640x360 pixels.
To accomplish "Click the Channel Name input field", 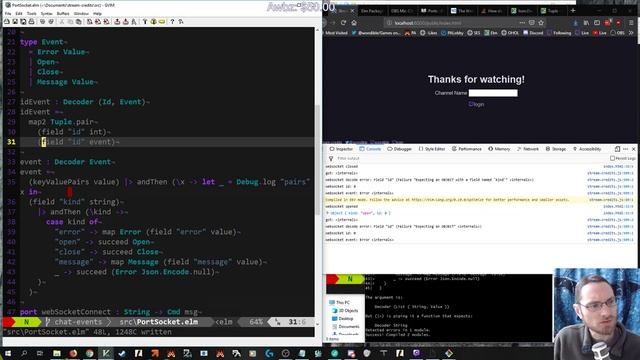I will coord(493,93).
